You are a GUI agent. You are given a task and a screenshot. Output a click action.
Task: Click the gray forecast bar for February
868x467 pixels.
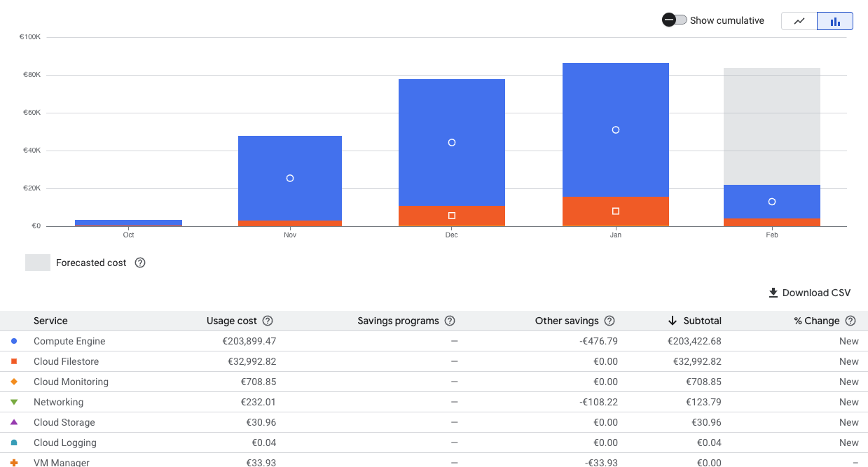click(x=771, y=126)
